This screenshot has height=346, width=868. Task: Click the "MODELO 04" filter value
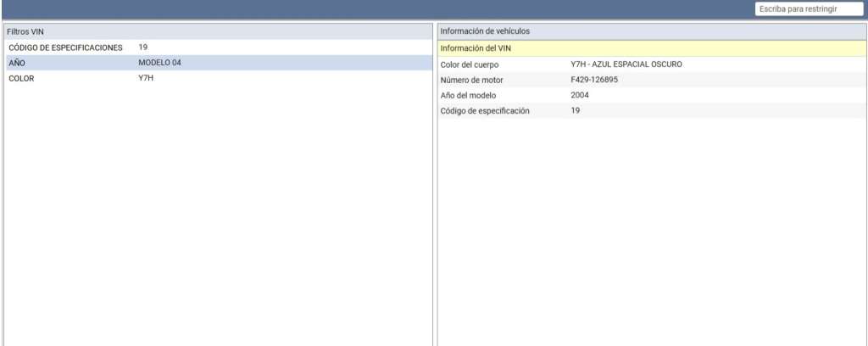tap(159, 63)
